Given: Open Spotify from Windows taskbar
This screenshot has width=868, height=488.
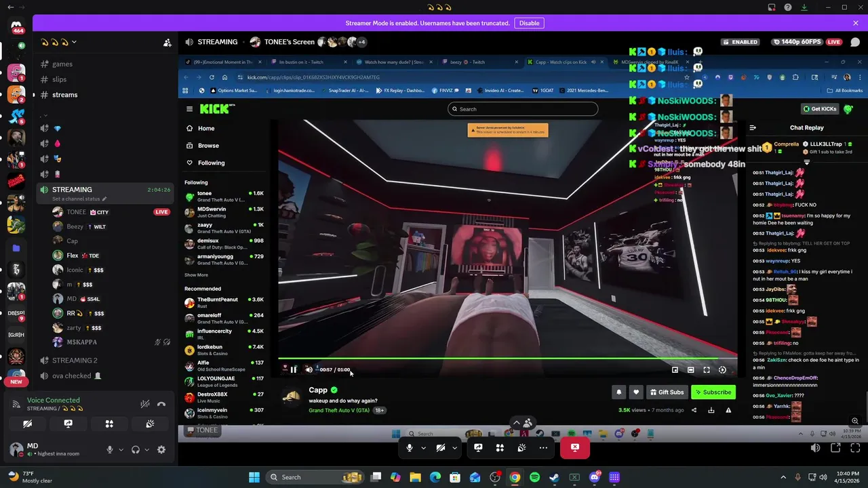Looking at the screenshot, I should [x=534, y=477].
